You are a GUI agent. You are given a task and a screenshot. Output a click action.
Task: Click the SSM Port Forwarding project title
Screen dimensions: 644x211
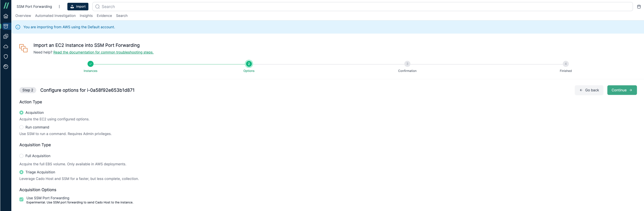(34, 7)
